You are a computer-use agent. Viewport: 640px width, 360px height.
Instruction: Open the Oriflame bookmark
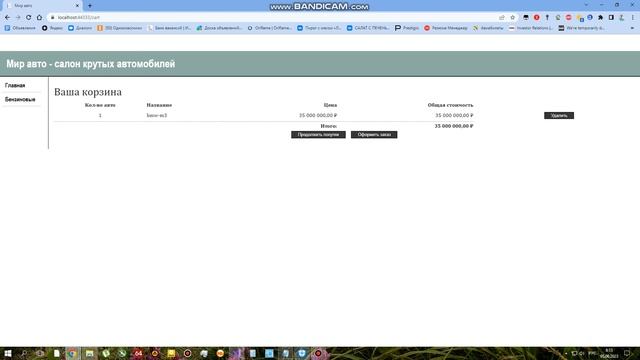point(269,28)
